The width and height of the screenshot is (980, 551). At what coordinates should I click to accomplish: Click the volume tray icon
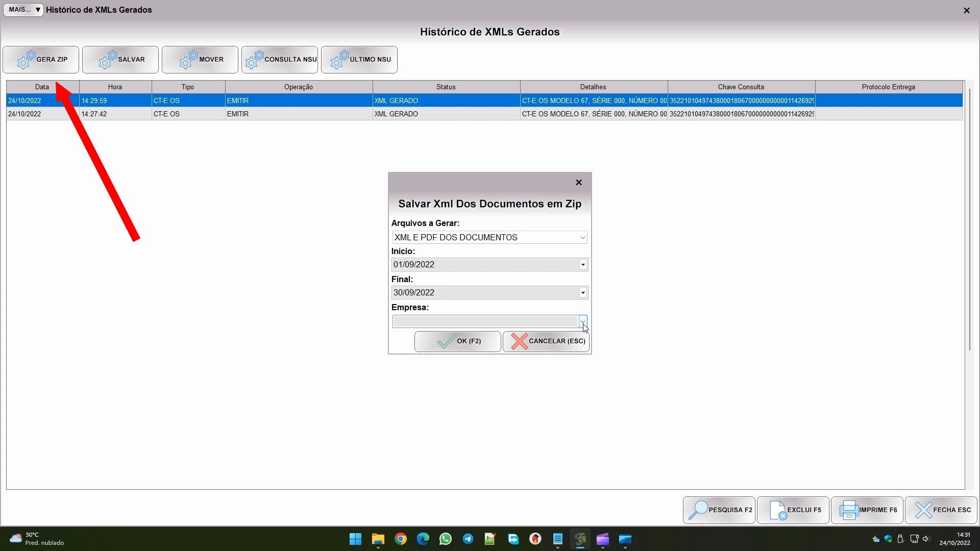[x=926, y=539]
